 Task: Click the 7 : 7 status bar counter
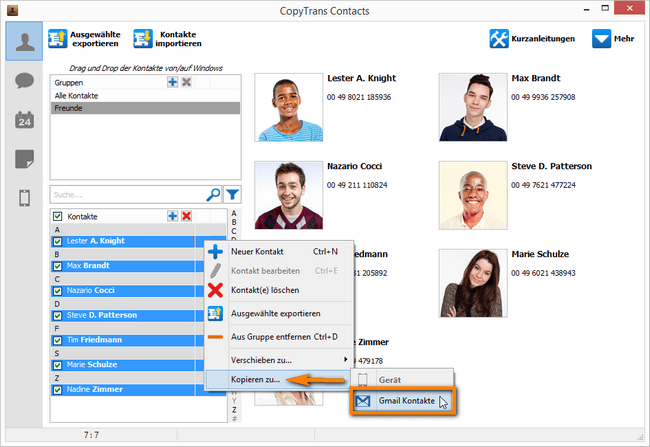pyautogui.click(x=91, y=435)
